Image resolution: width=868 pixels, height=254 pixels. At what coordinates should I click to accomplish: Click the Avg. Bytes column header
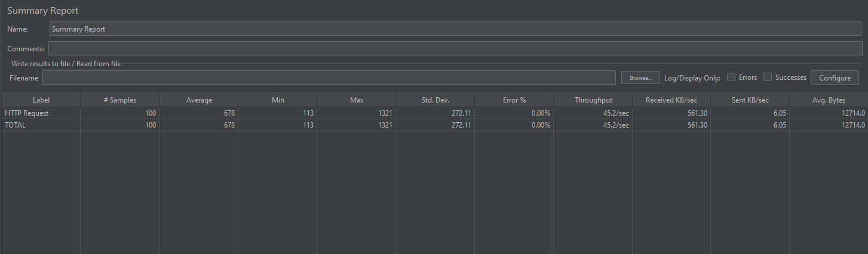click(829, 100)
